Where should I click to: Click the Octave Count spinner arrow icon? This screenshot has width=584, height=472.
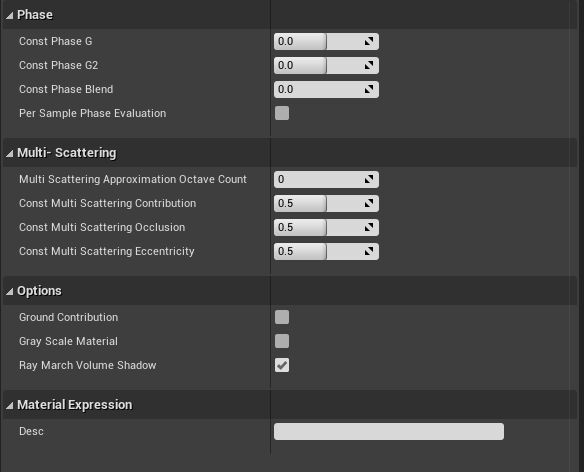point(369,180)
